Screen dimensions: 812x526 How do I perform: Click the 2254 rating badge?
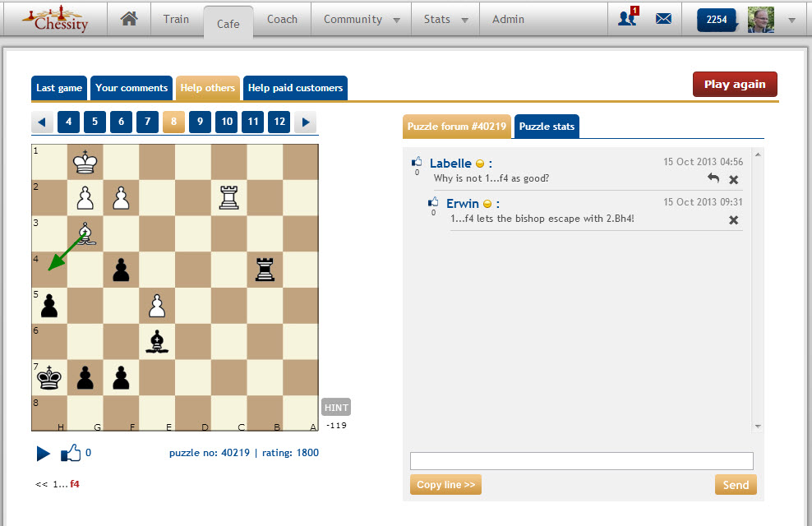coord(717,20)
